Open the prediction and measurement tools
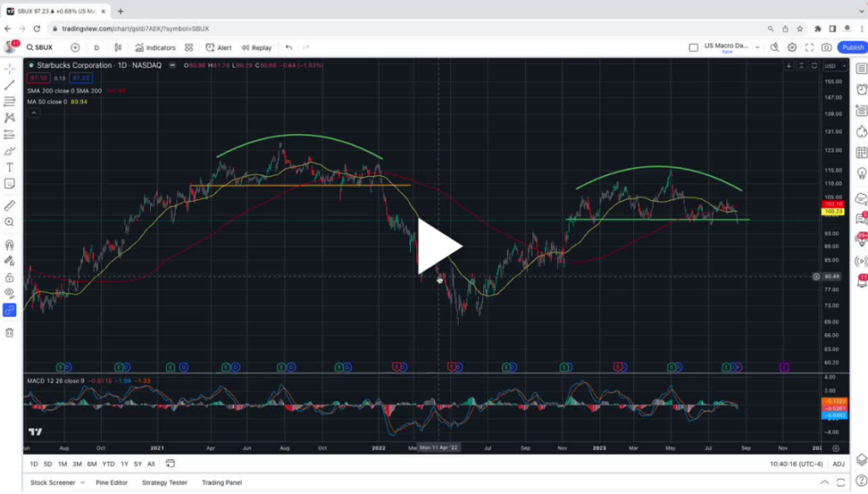 click(9, 135)
